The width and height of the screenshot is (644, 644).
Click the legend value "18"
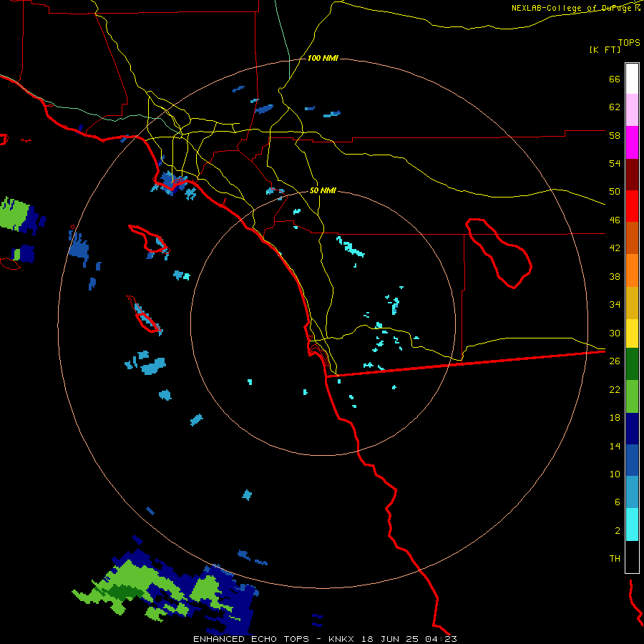(615, 418)
